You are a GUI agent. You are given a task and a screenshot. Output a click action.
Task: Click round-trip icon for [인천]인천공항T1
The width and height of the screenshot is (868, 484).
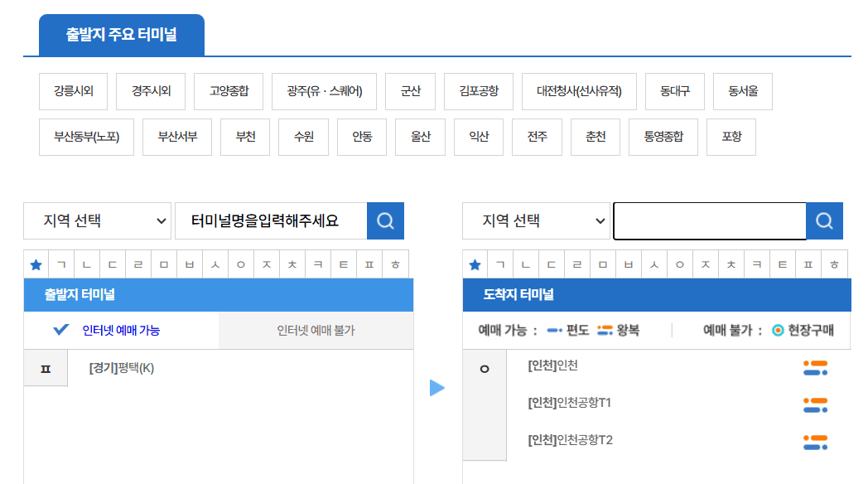point(816,404)
